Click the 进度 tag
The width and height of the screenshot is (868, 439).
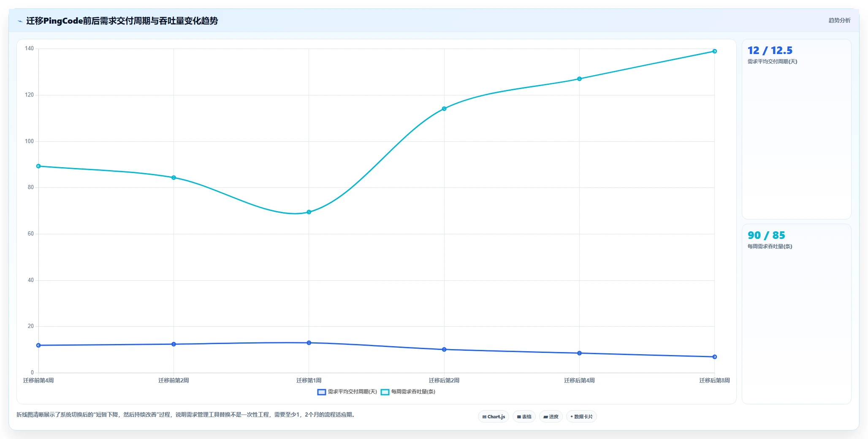(551, 417)
